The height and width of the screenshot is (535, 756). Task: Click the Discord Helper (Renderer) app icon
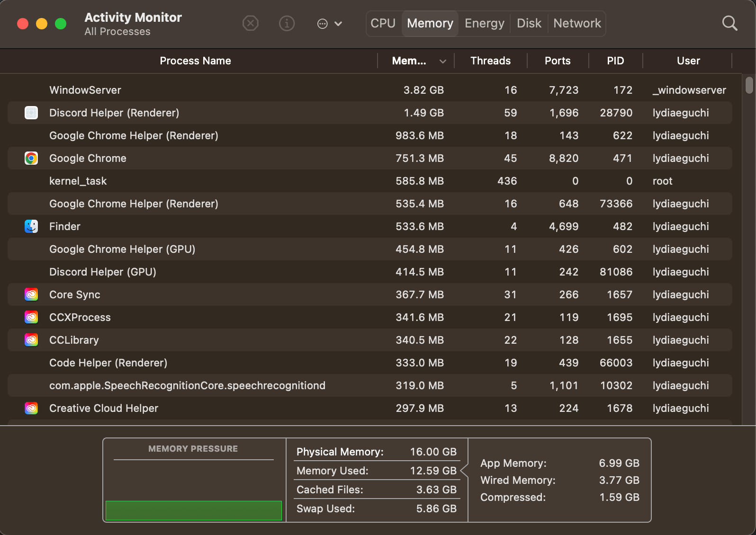pos(31,113)
